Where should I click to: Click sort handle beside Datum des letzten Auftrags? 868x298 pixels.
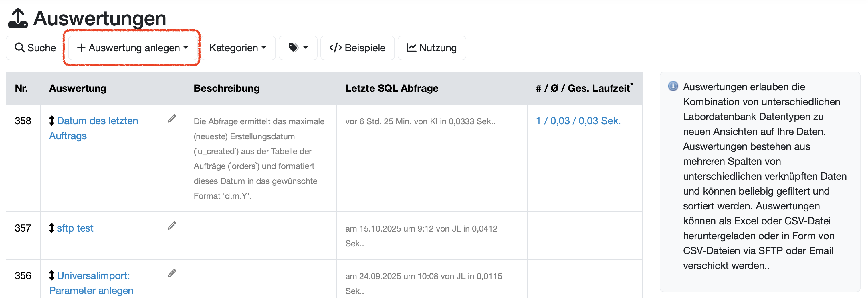tap(51, 121)
